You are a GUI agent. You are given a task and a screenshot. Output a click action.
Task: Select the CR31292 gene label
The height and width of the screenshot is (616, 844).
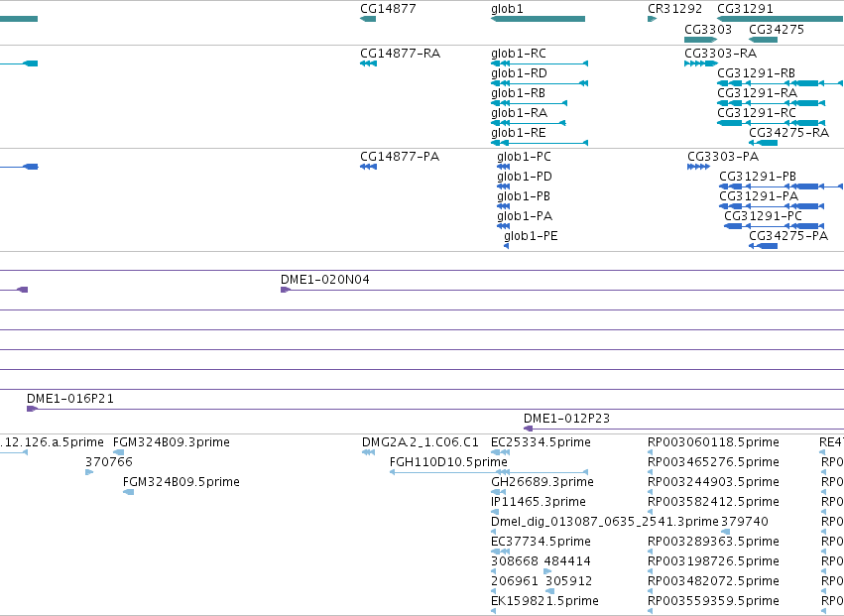point(674,9)
